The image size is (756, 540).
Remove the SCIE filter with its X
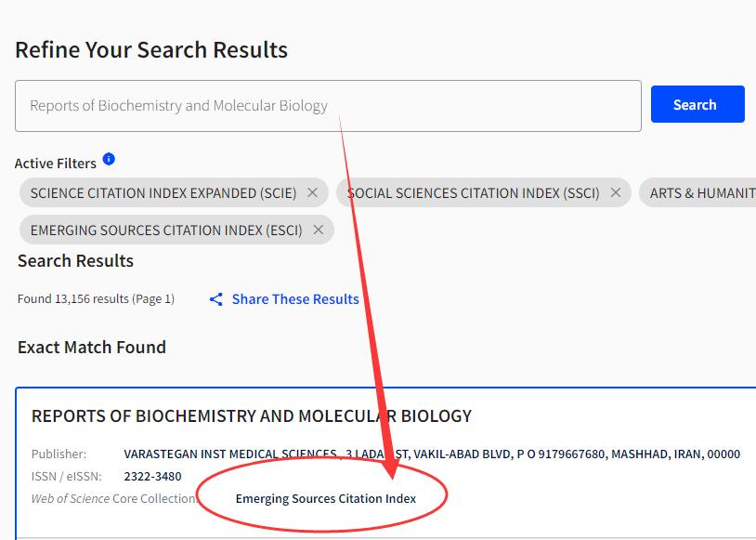pos(312,192)
